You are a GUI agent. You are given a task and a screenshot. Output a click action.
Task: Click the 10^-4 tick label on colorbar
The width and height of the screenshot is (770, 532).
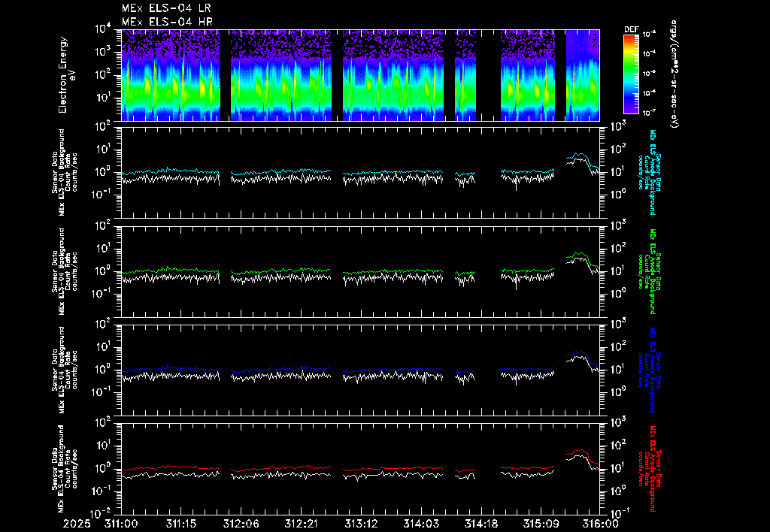coord(649,53)
